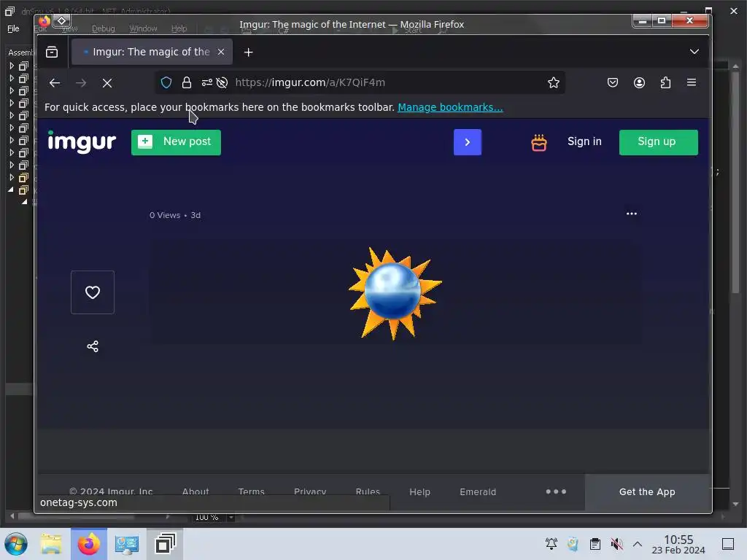747x560 pixels.
Task: Show hidden tray icons arrow
Action: pyautogui.click(x=638, y=544)
